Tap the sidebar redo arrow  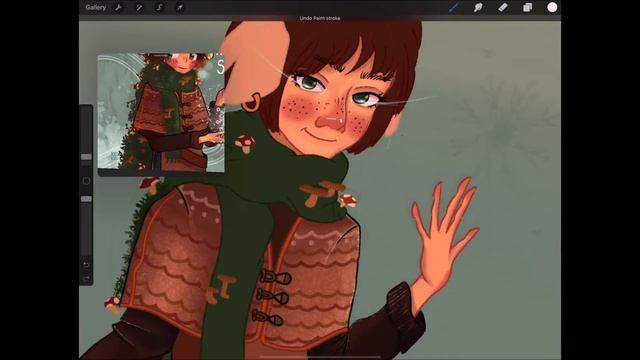86,279
